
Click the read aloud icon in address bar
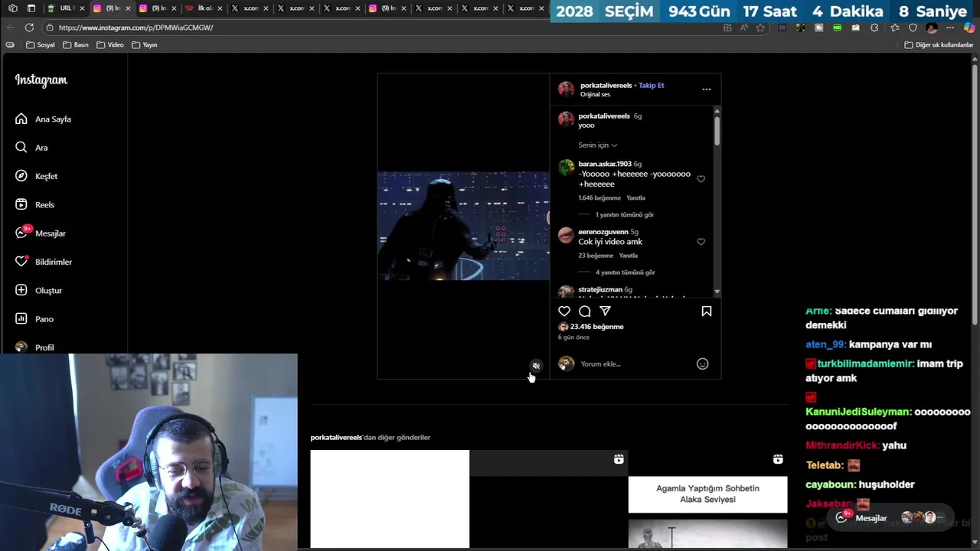point(743,28)
